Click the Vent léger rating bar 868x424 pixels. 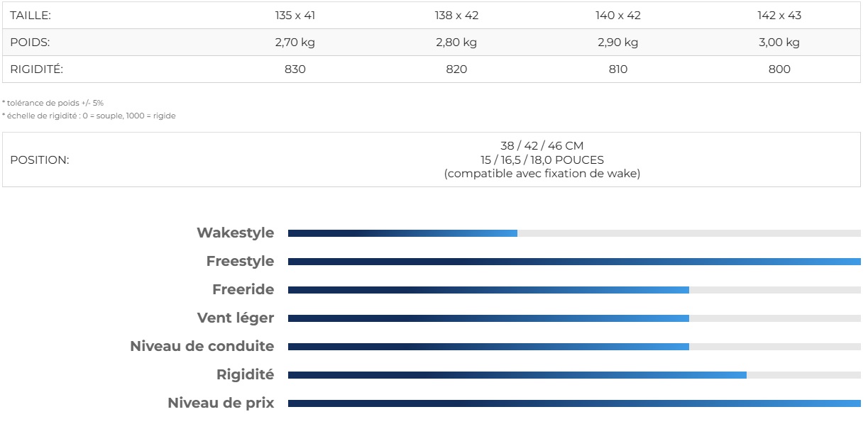point(573,318)
